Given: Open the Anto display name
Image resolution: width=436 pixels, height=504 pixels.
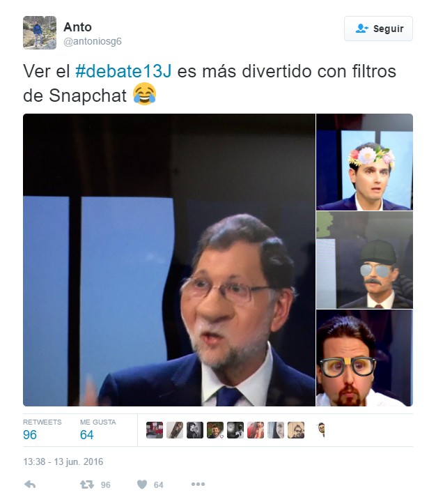Looking at the screenshot, I should tap(77, 27).
